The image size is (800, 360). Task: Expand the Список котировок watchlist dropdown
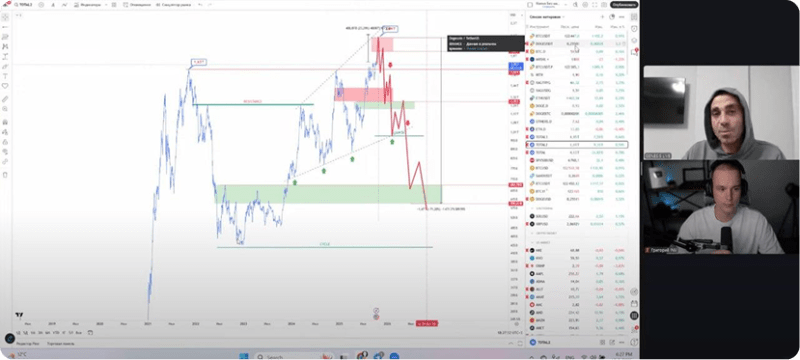tap(547, 17)
